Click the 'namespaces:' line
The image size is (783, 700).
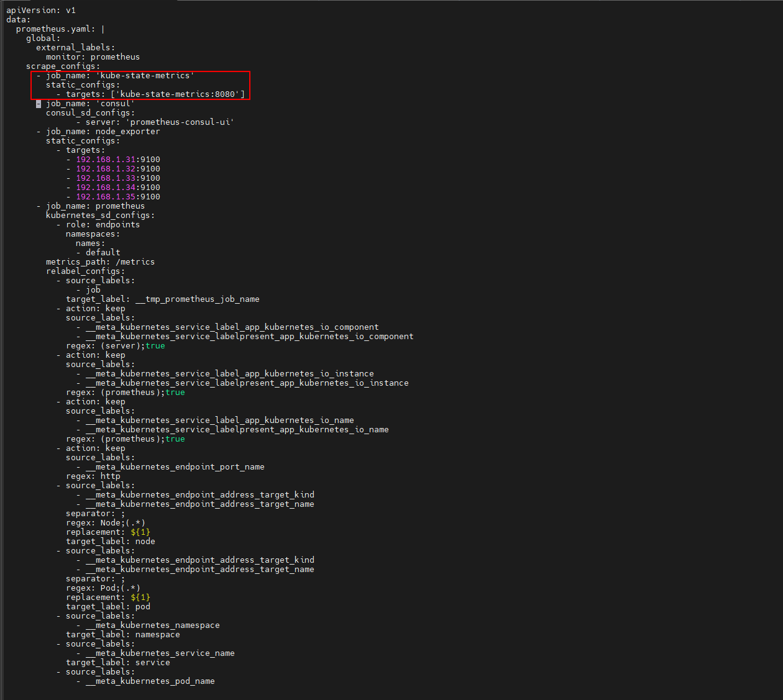pos(93,234)
